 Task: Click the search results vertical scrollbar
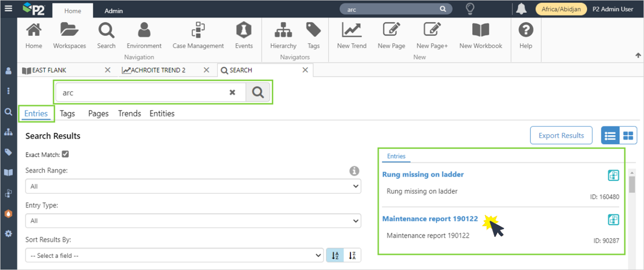pyautogui.click(x=632, y=184)
